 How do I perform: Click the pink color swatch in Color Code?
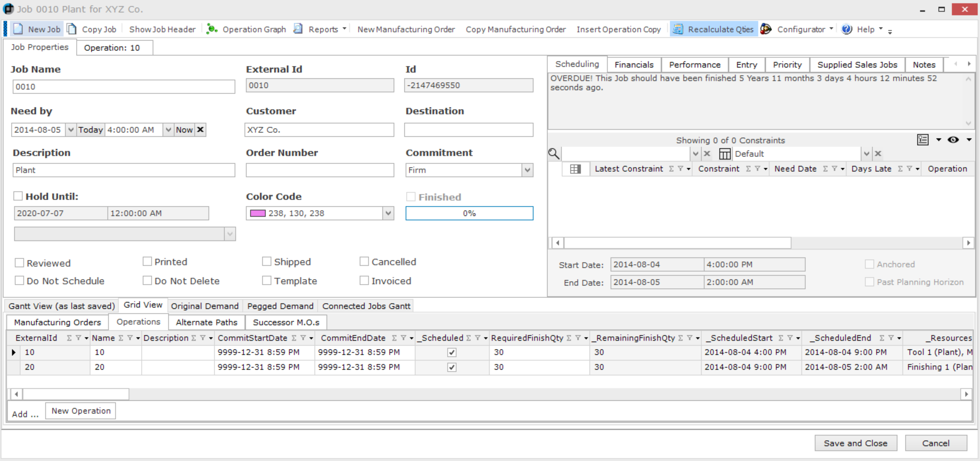258,213
